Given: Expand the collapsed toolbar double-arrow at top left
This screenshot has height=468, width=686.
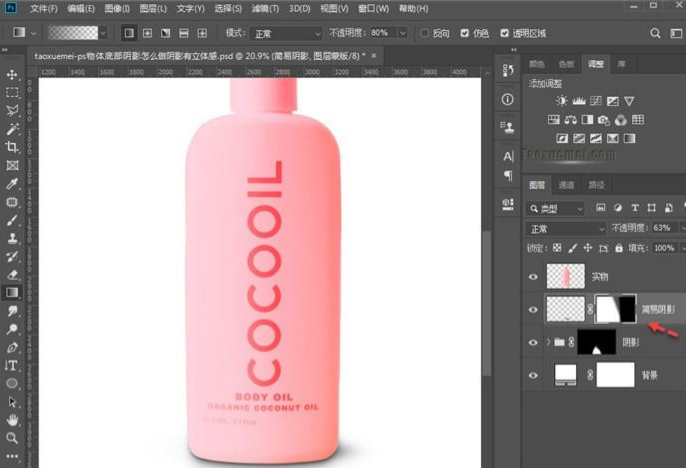Looking at the screenshot, I should tap(5, 50).
